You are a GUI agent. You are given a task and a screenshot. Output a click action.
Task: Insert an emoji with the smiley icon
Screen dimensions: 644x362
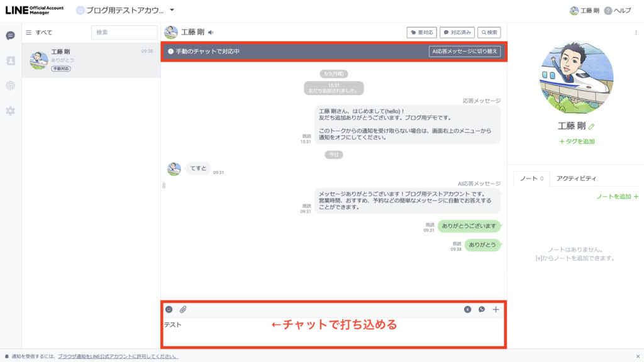pyautogui.click(x=169, y=309)
